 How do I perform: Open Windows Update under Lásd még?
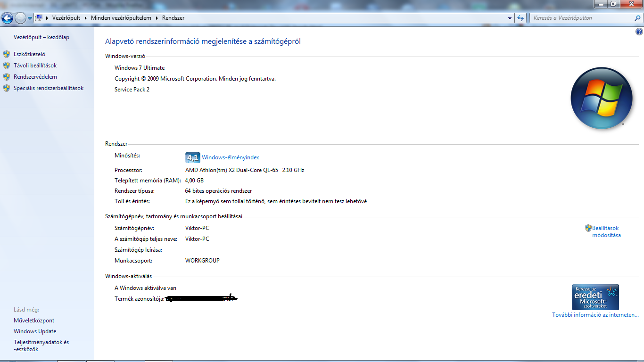coord(35,331)
